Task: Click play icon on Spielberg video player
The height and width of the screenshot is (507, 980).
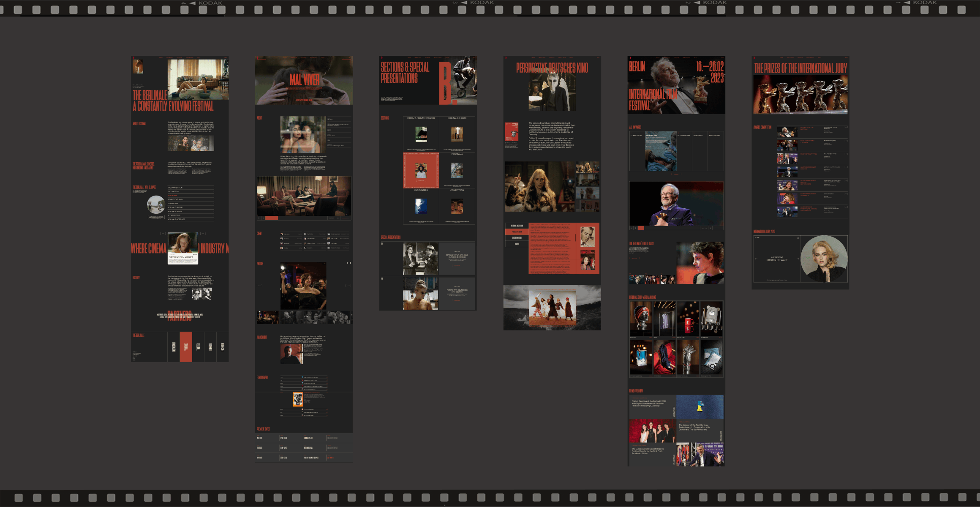Action: pyautogui.click(x=632, y=228)
